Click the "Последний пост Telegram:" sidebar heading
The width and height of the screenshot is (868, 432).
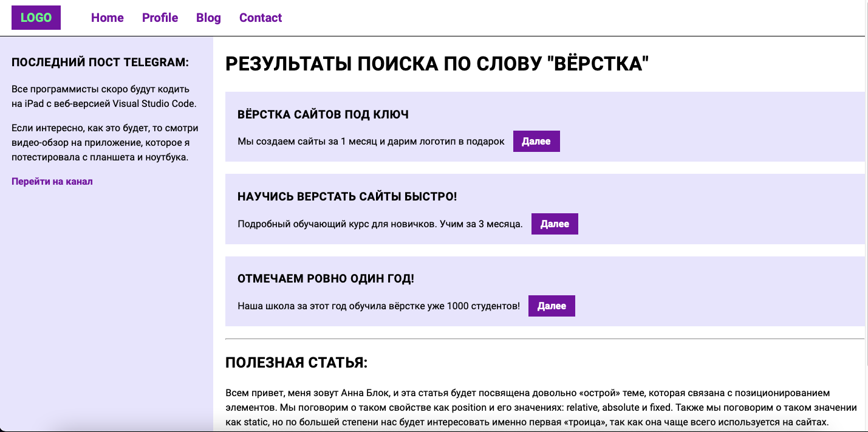100,63
